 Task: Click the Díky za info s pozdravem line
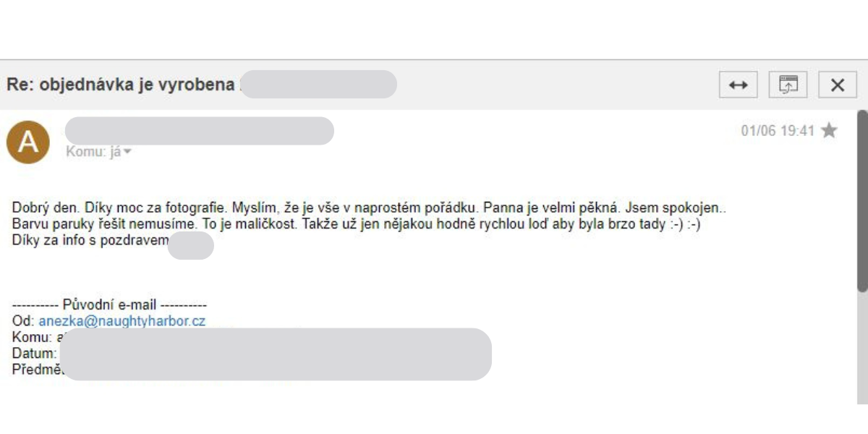(x=90, y=241)
